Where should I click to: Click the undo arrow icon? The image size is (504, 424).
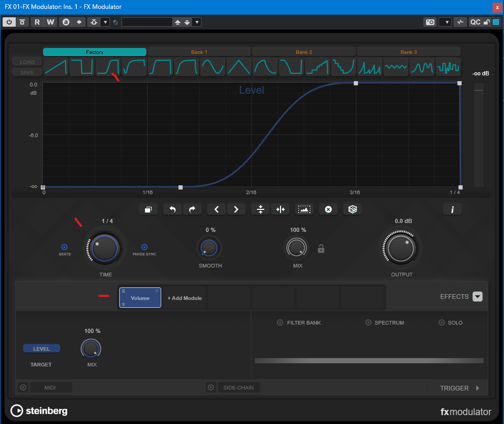tap(173, 209)
